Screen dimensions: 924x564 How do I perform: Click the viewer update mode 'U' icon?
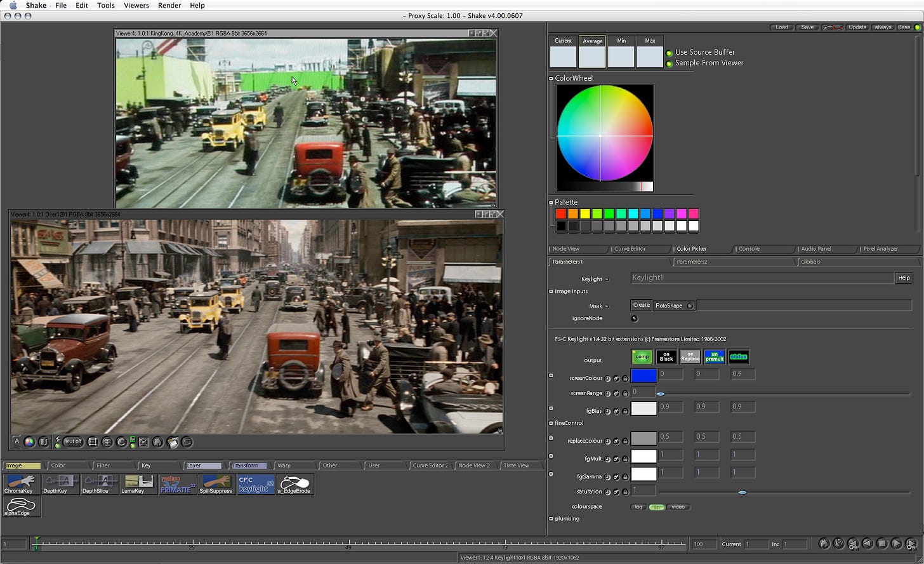pos(44,441)
